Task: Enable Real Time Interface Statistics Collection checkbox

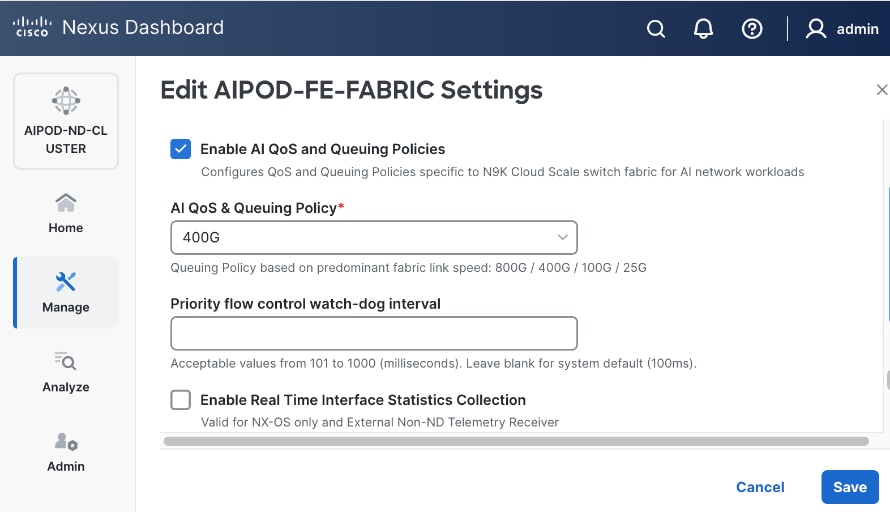Action: [180, 400]
